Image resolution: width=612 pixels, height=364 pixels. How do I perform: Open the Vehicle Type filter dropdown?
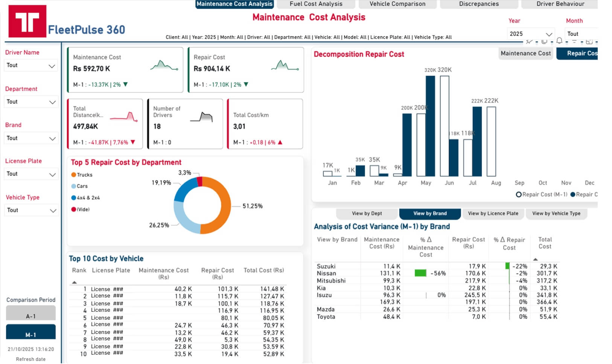[30, 210]
